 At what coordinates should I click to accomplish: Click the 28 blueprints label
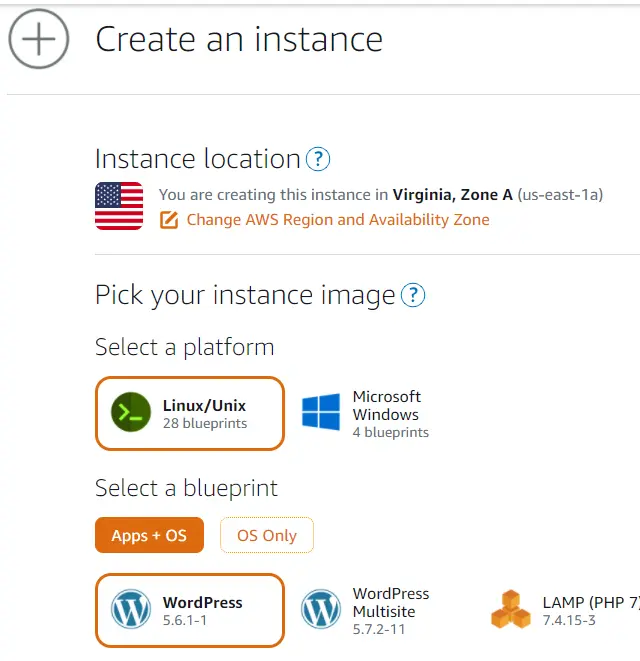pyautogui.click(x=205, y=423)
